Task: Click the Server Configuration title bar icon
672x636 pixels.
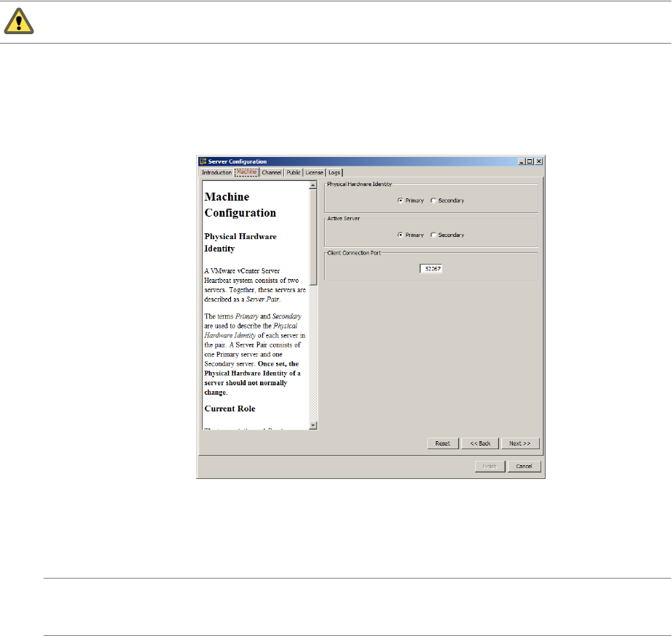Action: (x=203, y=161)
